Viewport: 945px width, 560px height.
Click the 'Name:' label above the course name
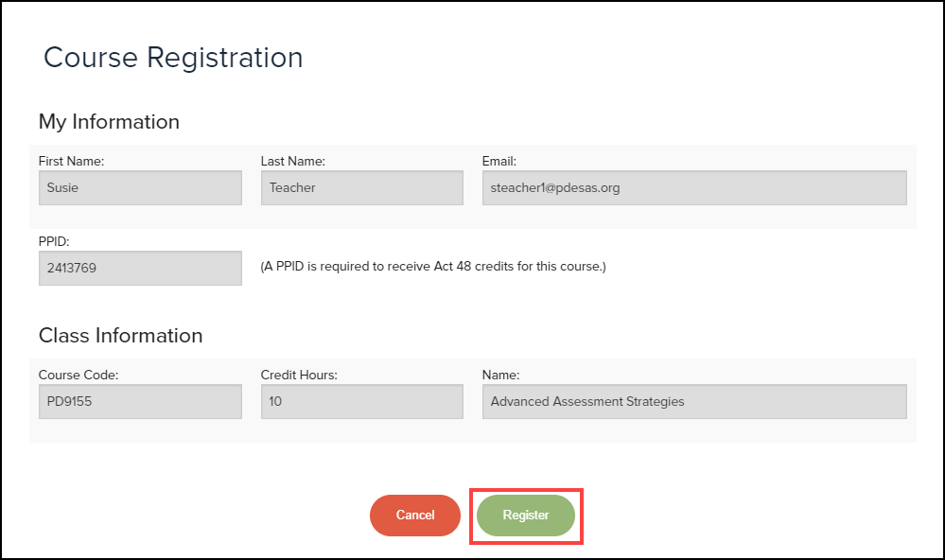point(500,376)
